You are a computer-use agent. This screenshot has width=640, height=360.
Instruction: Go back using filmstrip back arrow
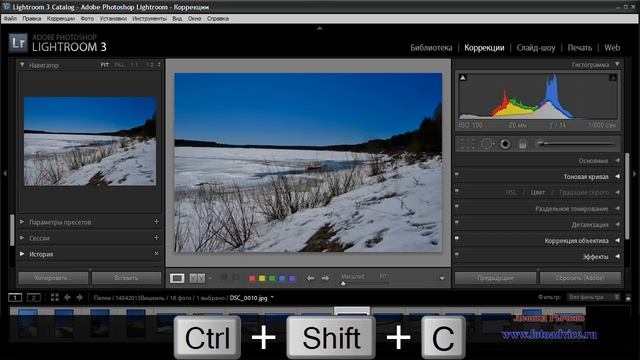coord(67,298)
